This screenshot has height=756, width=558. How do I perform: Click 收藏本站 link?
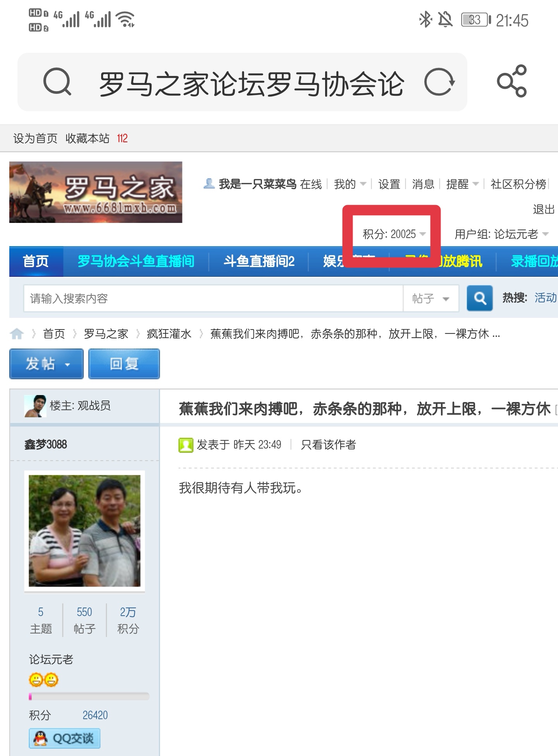pos(87,138)
